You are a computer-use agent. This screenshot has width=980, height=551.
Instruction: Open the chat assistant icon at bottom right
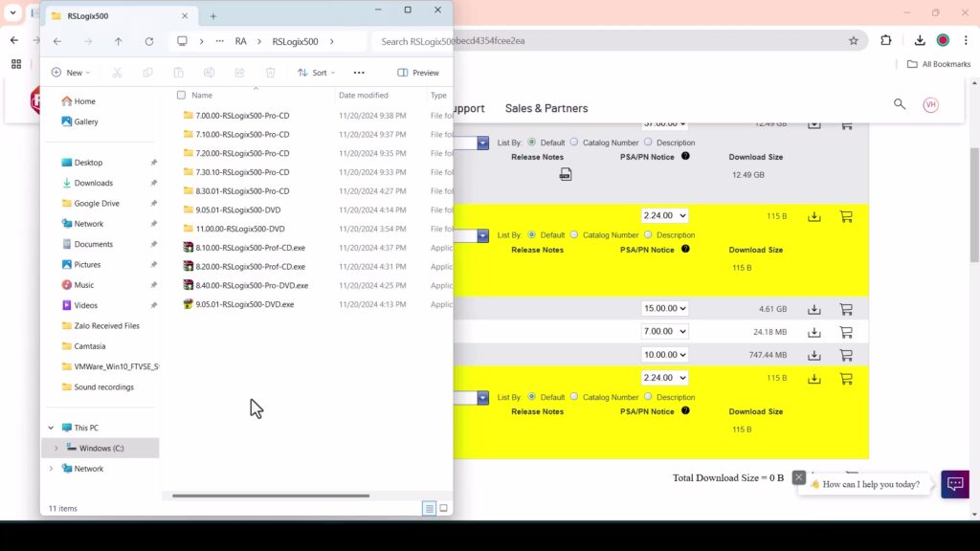954,484
